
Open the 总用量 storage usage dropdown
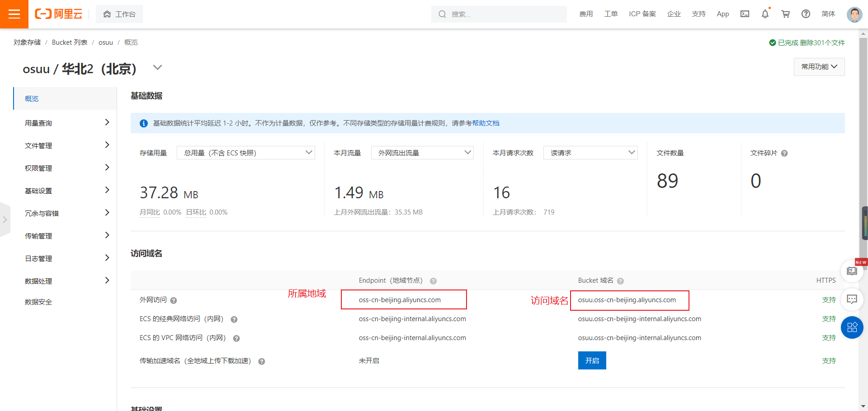(x=245, y=153)
